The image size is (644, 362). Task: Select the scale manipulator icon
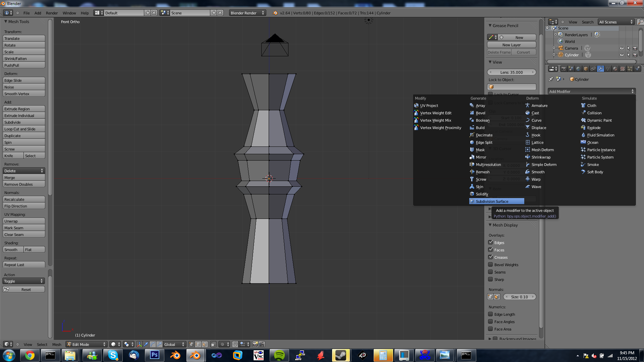[159, 344]
